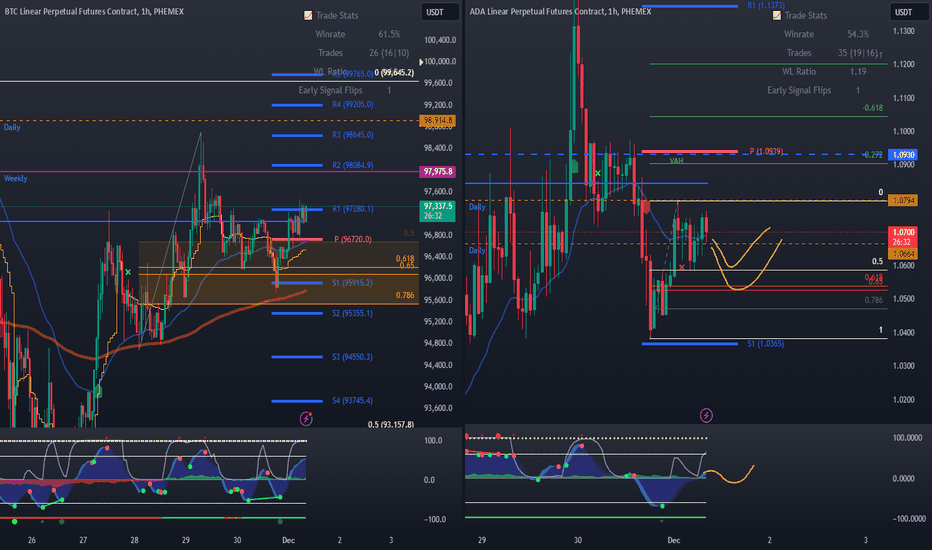Click the S1 (95915.2) pivot label
932x550 pixels.
pos(352,283)
